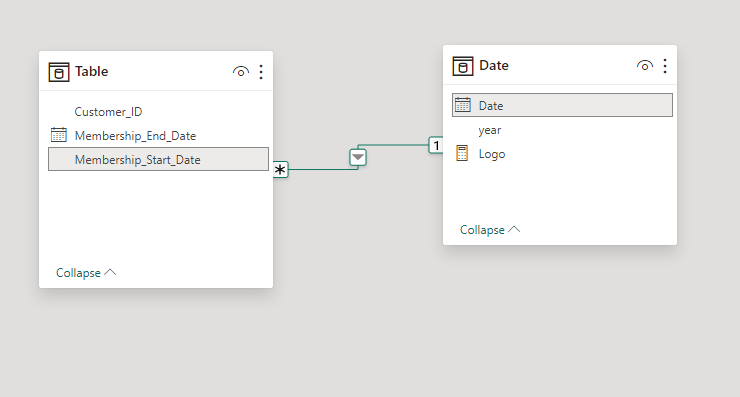Select the Date column in Date table
This screenshot has height=397, width=740.
click(x=563, y=105)
